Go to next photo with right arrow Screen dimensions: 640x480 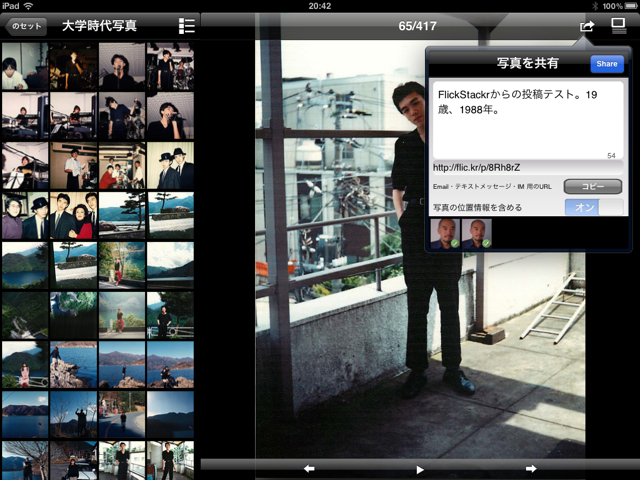531,468
